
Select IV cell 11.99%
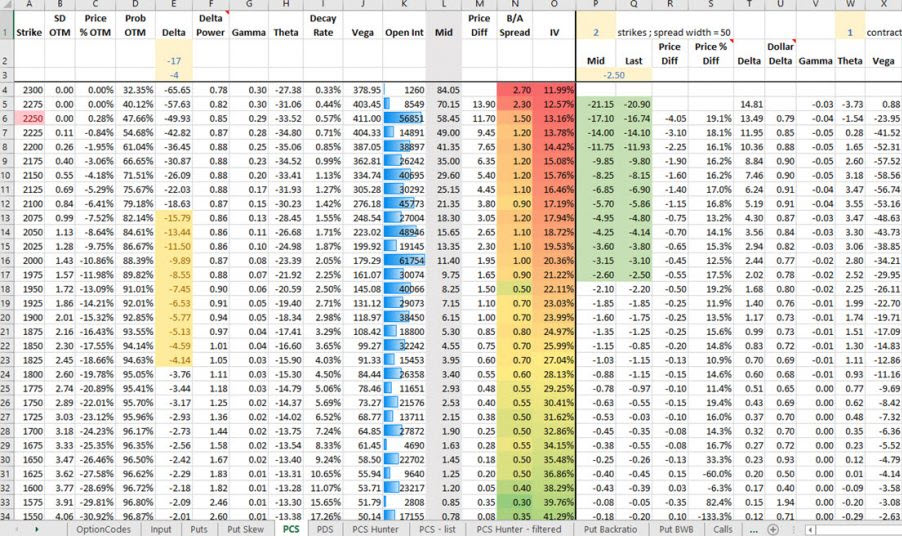(x=554, y=90)
